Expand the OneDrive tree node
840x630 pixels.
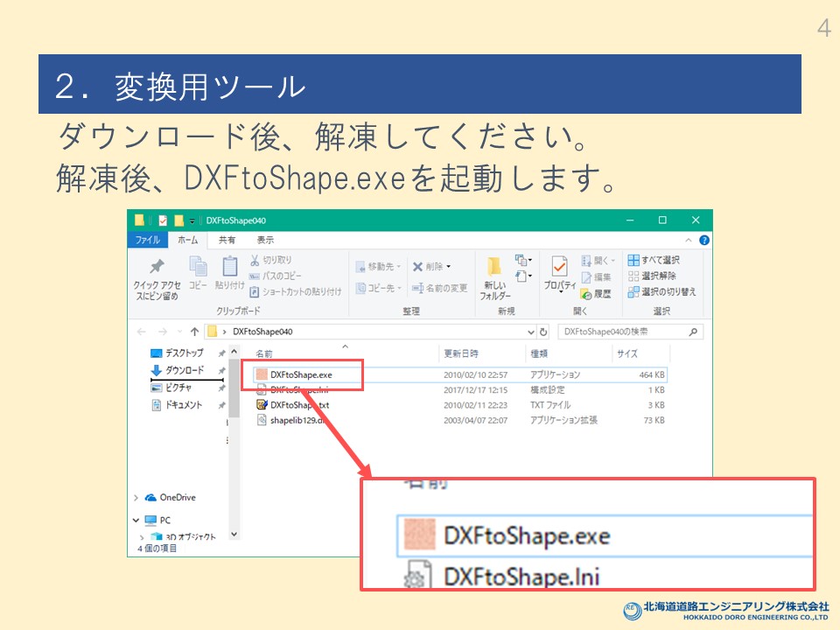coord(136,498)
